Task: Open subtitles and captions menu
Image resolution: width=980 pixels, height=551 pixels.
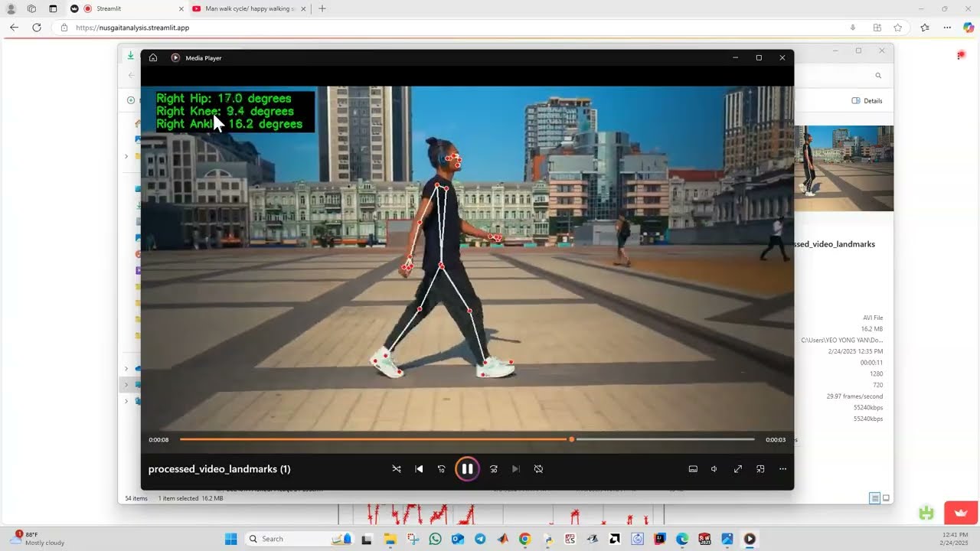Action: (693, 469)
